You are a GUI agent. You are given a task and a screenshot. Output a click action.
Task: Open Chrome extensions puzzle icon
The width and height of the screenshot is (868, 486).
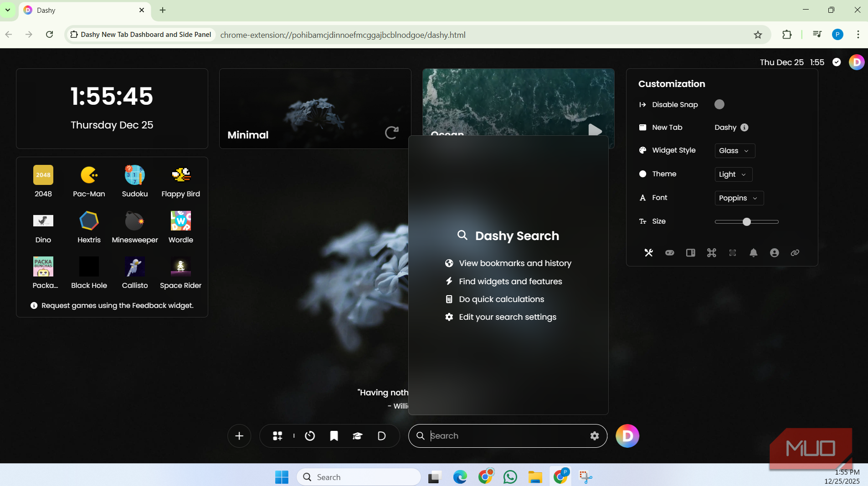tap(787, 35)
